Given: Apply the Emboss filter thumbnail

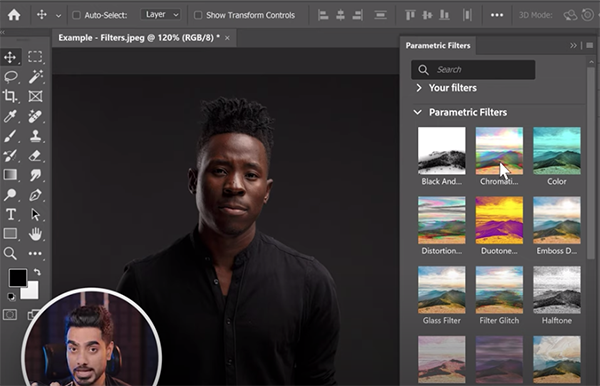Looking at the screenshot, I should pyautogui.click(x=557, y=220).
